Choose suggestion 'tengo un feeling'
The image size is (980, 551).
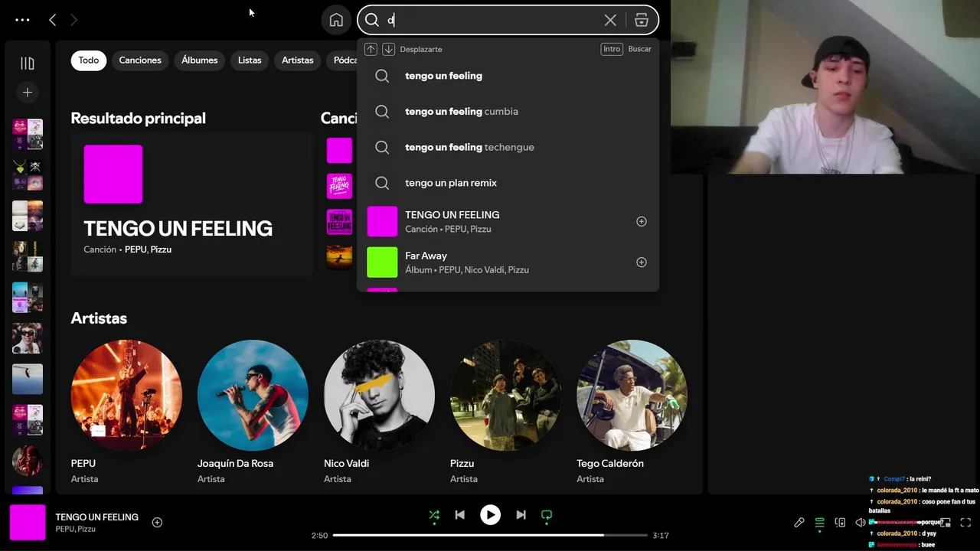pyautogui.click(x=508, y=76)
